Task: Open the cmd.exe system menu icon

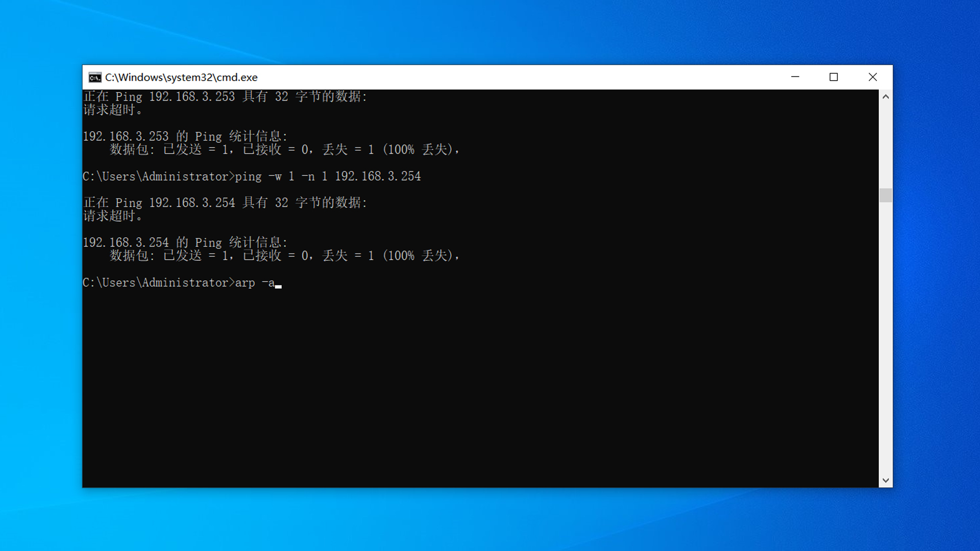Action: coord(95,77)
